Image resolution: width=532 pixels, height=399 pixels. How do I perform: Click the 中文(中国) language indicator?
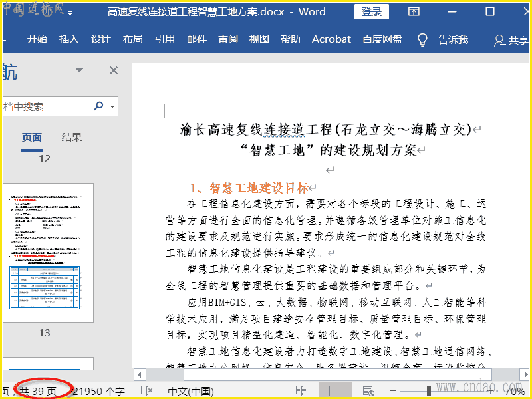pos(191,391)
